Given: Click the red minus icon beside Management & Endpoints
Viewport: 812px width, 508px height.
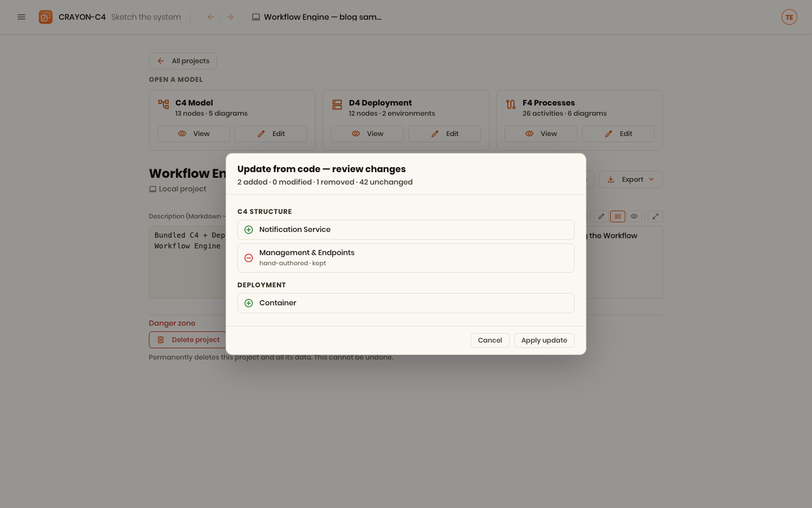Looking at the screenshot, I should click(249, 258).
